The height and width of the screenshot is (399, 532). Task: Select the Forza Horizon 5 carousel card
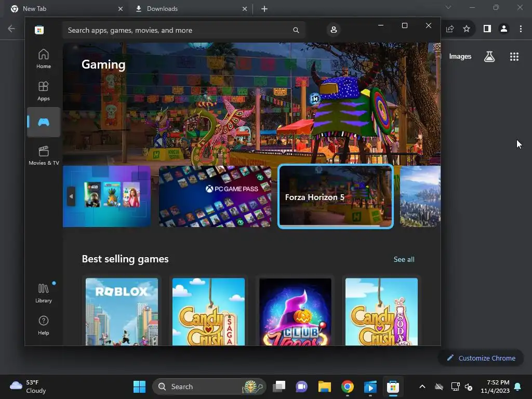[x=336, y=196]
